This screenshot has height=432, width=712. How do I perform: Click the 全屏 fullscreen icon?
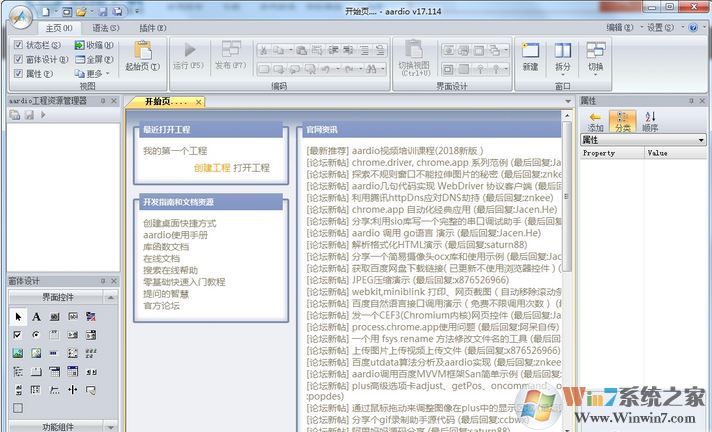92,59
